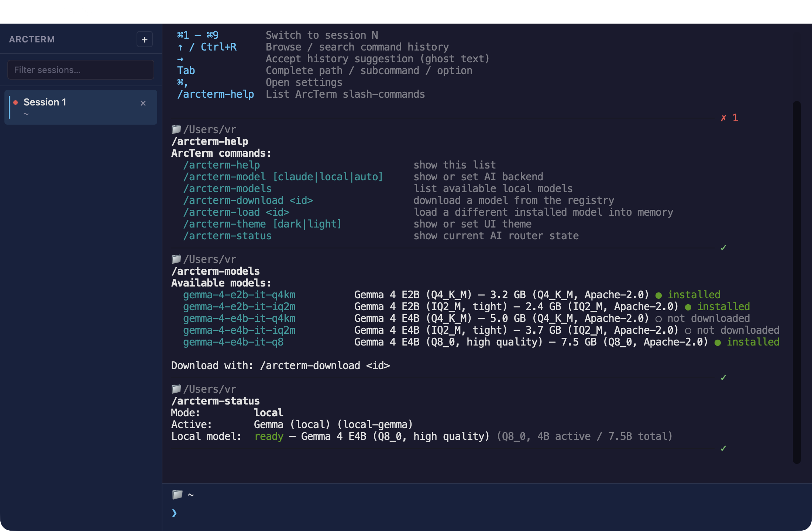Image resolution: width=812 pixels, height=531 pixels.
Task: Click the ~ path under Session 1
Action: [26, 114]
